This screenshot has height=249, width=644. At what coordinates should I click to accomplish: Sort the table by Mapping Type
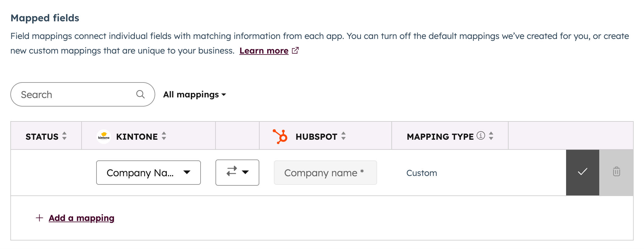tap(491, 136)
